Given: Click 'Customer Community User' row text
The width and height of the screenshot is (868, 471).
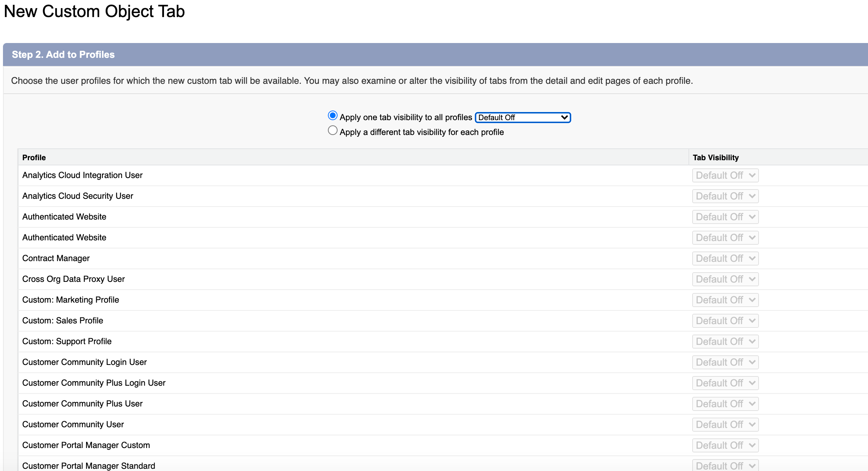Looking at the screenshot, I should pos(73,424).
